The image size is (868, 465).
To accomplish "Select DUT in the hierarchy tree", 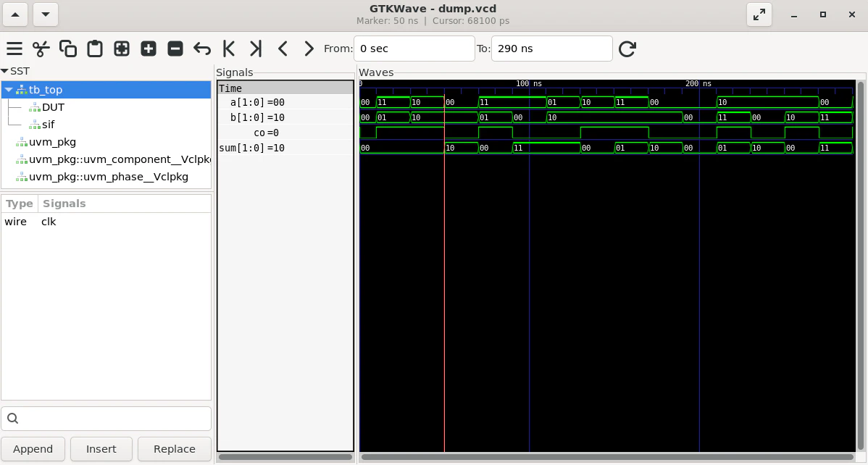I will [x=53, y=107].
